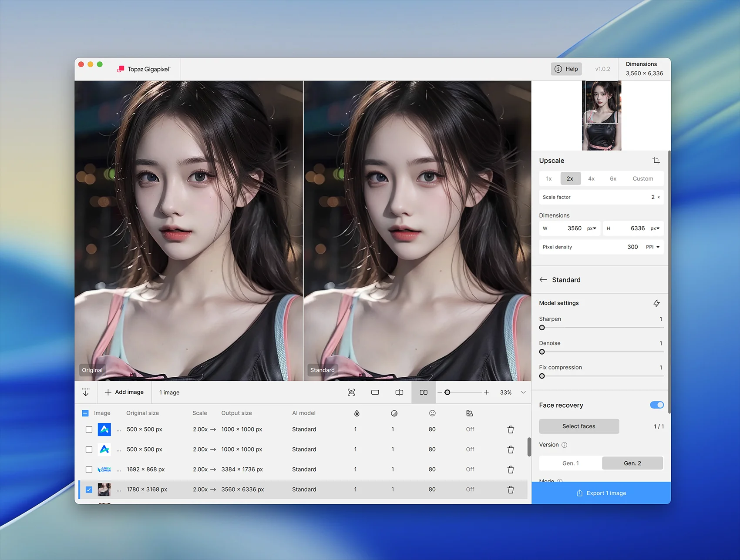Viewport: 740px width, 560px height.
Task: Open the PPI pixel density unit dropdown
Action: pos(653,247)
